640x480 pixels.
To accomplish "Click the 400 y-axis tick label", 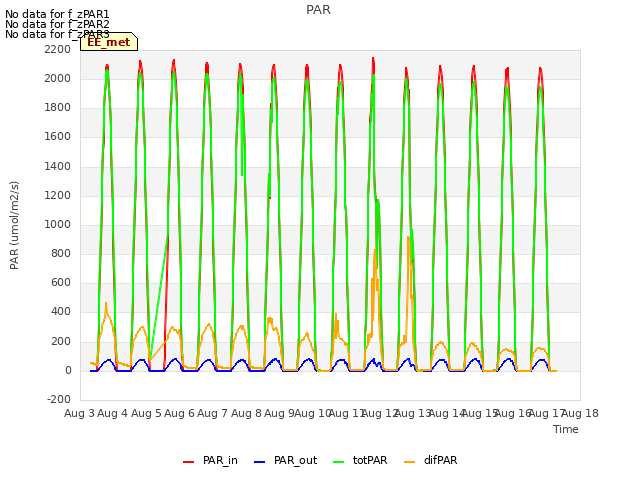I will pyautogui.click(x=61, y=312).
